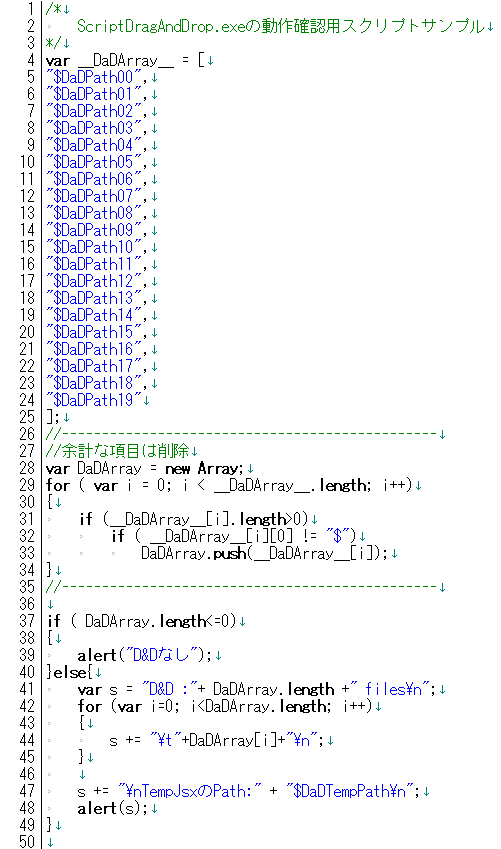This screenshot has width=501, height=849.
Task: Click line number 26 in gutter
Action: pos(27,434)
